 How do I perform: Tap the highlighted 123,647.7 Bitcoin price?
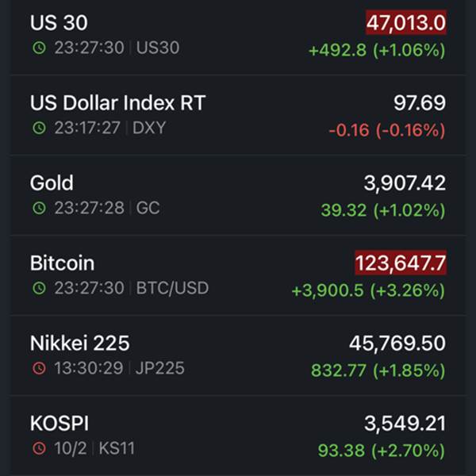click(401, 263)
